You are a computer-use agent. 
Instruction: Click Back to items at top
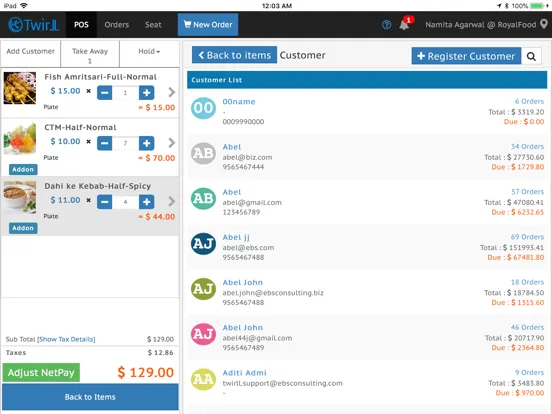tap(234, 55)
